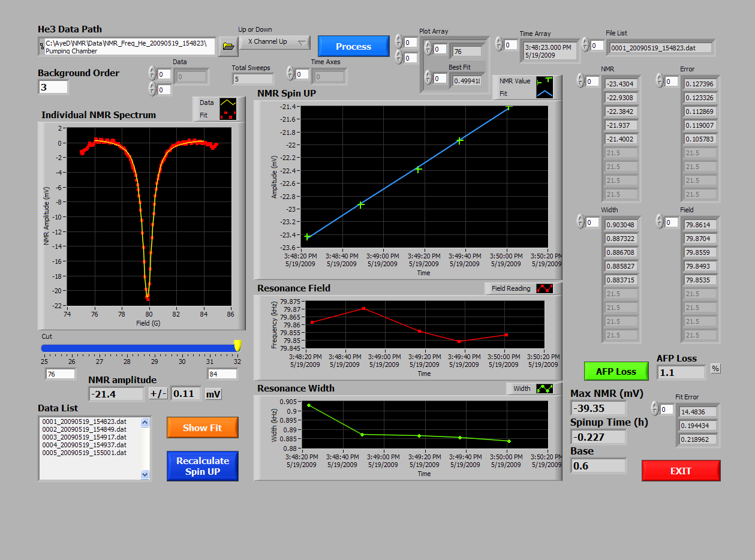The width and height of the screenshot is (755, 560).
Task: Click the Width value 0.903048
Action: 621,225
